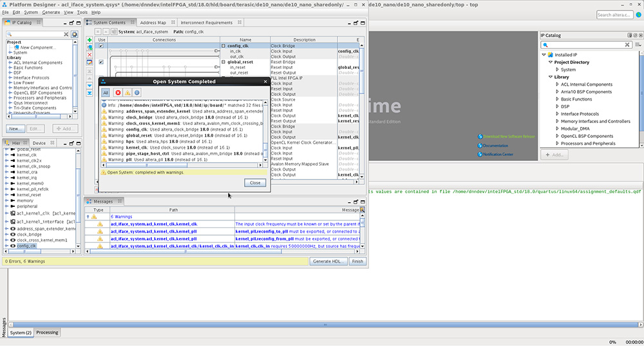Viewport: 644px width, 346px height.
Task: Click the Quartus globe icon near search
Action: coord(639,15)
